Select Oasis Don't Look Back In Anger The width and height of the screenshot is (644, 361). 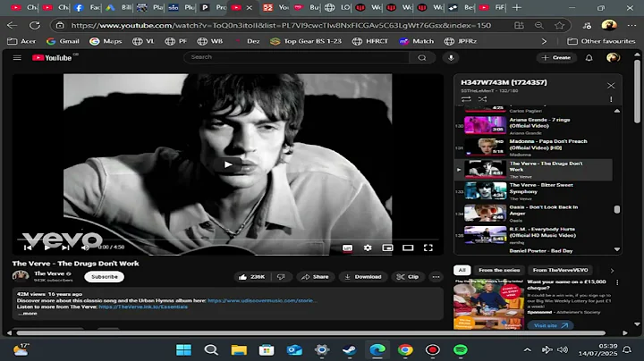pyautogui.click(x=533, y=214)
